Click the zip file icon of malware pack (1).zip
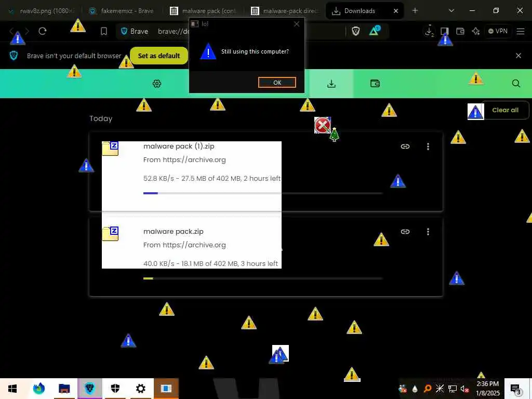 (110, 149)
